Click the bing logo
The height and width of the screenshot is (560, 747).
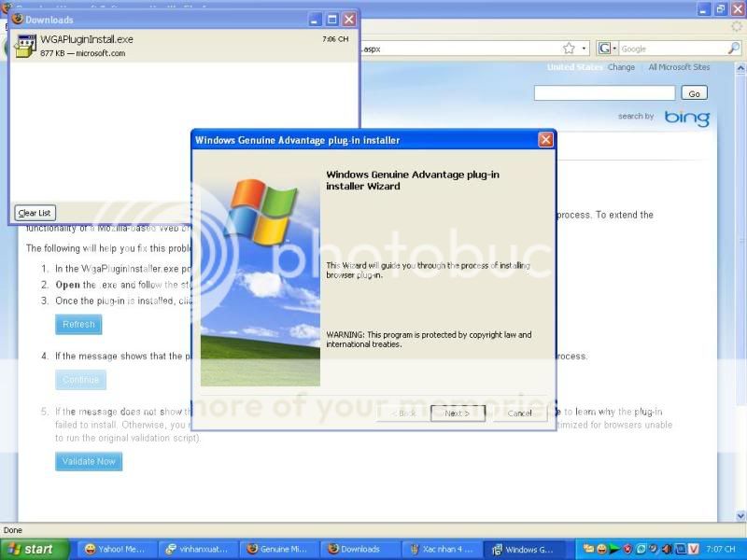[x=687, y=118]
